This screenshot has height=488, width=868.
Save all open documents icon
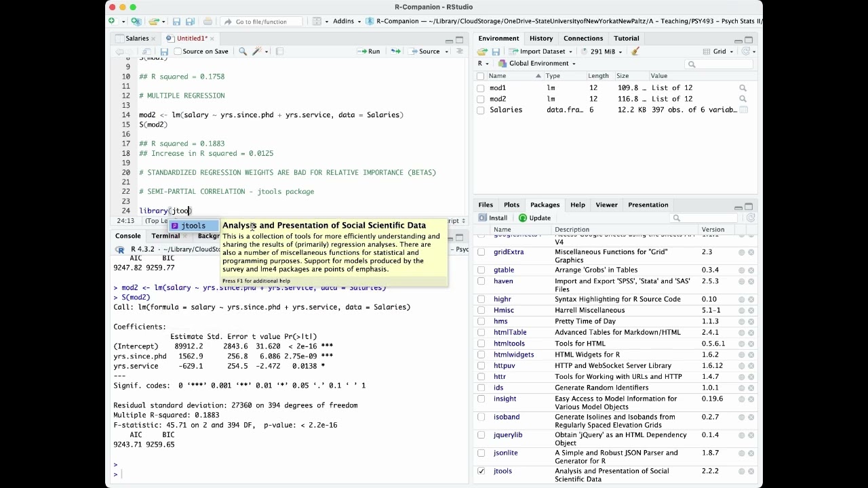190,22
